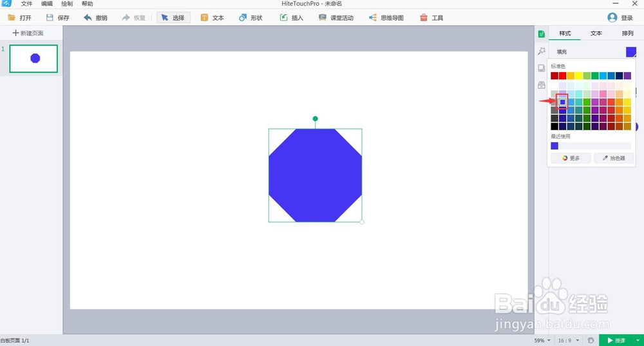Activate the 选择 selection tool
The height and width of the screenshot is (346, 644).
[x=173, y=17]
